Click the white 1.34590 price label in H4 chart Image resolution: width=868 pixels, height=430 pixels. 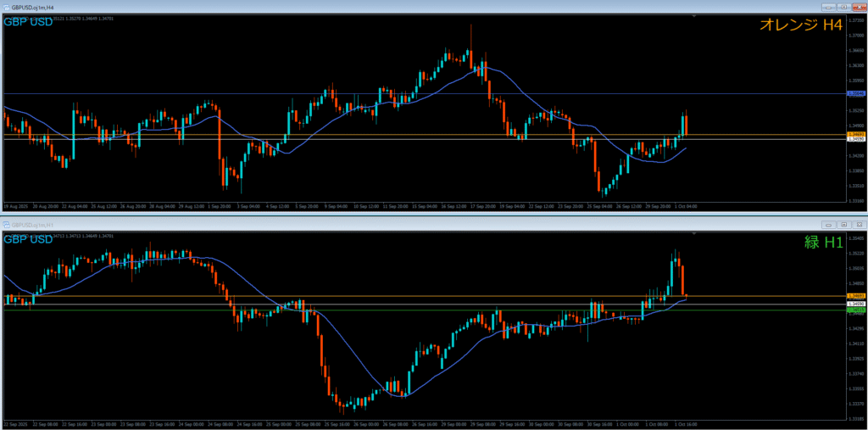pyautogui.click(x=855, y=139)
